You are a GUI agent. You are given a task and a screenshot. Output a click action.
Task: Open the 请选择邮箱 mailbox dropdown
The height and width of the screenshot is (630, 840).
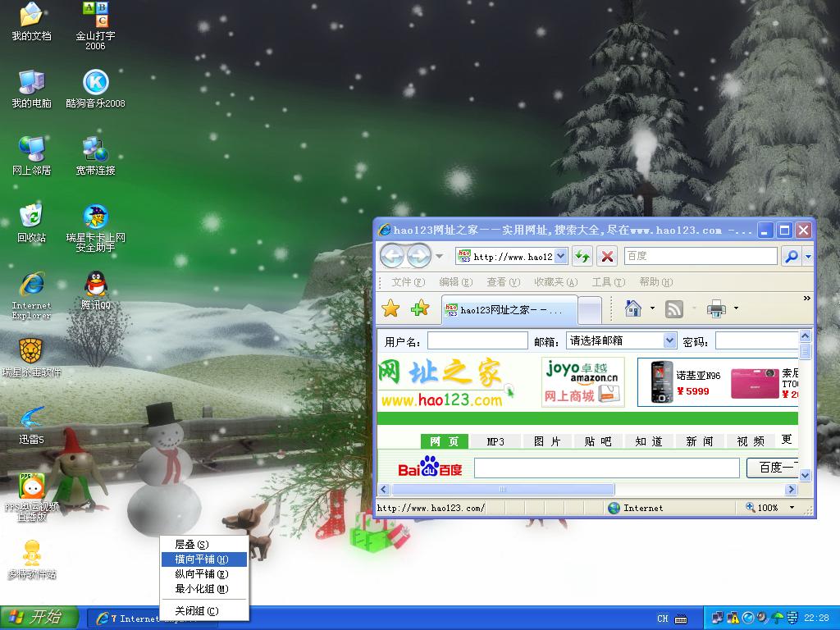tap(669, 340)
